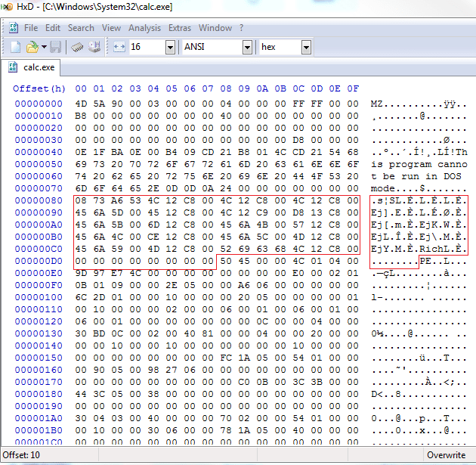Click column header 0F
The image size is (476, 465).
coord(353,88)
